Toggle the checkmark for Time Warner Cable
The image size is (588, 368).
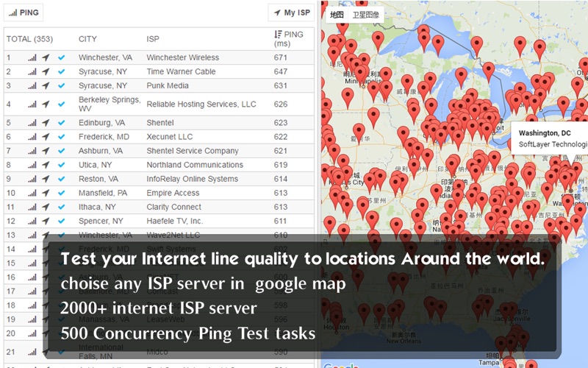click(x=62, y=71)
